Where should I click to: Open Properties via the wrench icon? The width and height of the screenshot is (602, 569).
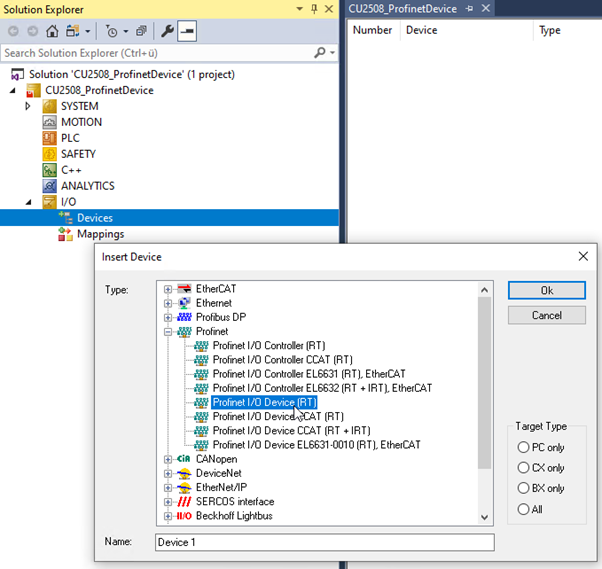(167, 31)
